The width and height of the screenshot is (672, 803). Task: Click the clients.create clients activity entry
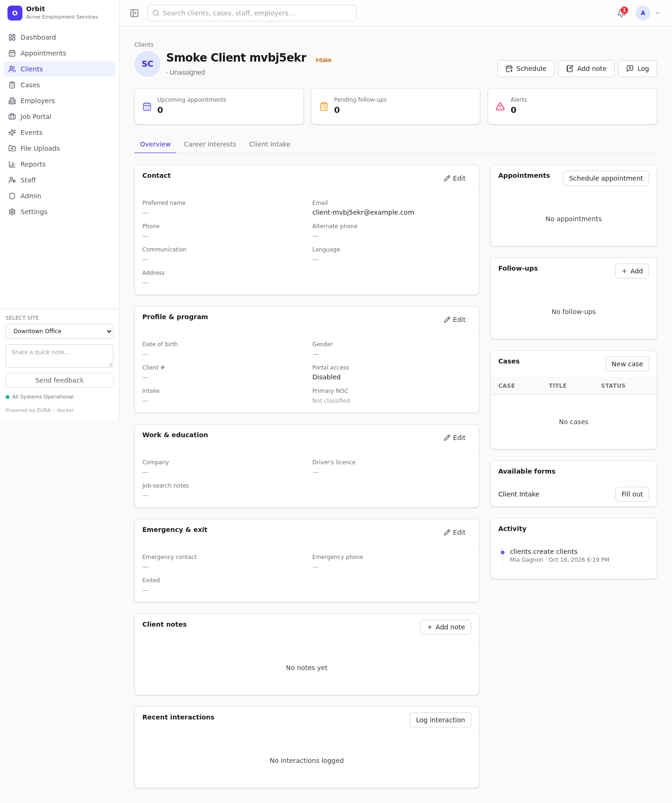[544, 552]
